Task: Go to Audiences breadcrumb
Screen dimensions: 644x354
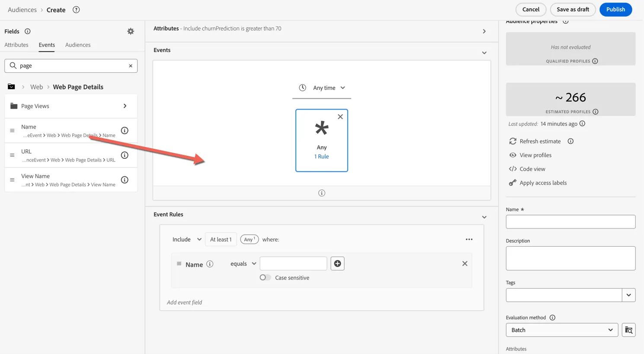Action: [22, 10]
